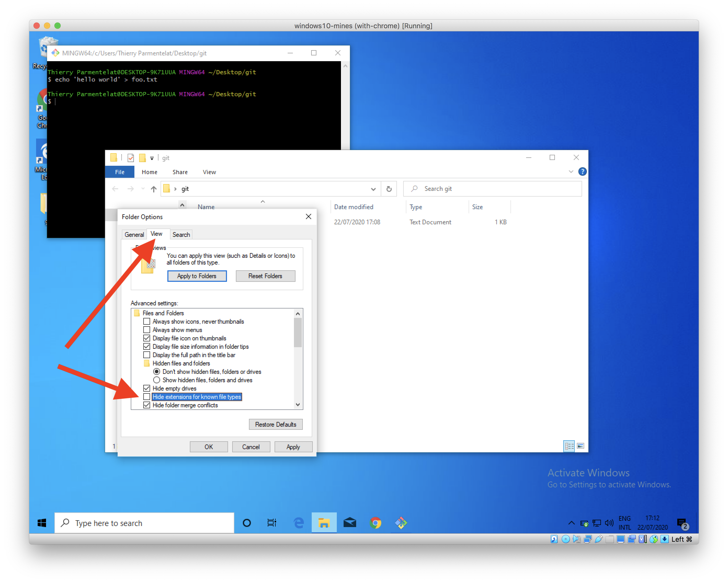Viewport: 728px width, 583px height.
Task: Uncheck Display file icon on thumbnails
Action: tap(146, 338)
